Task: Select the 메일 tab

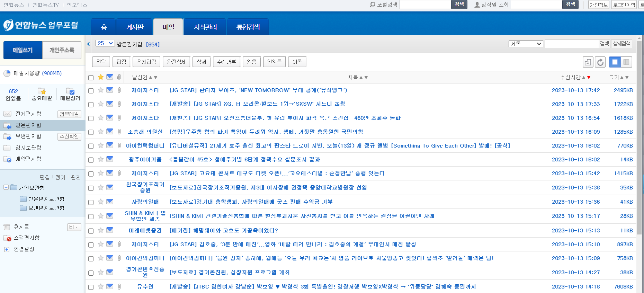Action: pyautogui.click(x=168, y=27)
